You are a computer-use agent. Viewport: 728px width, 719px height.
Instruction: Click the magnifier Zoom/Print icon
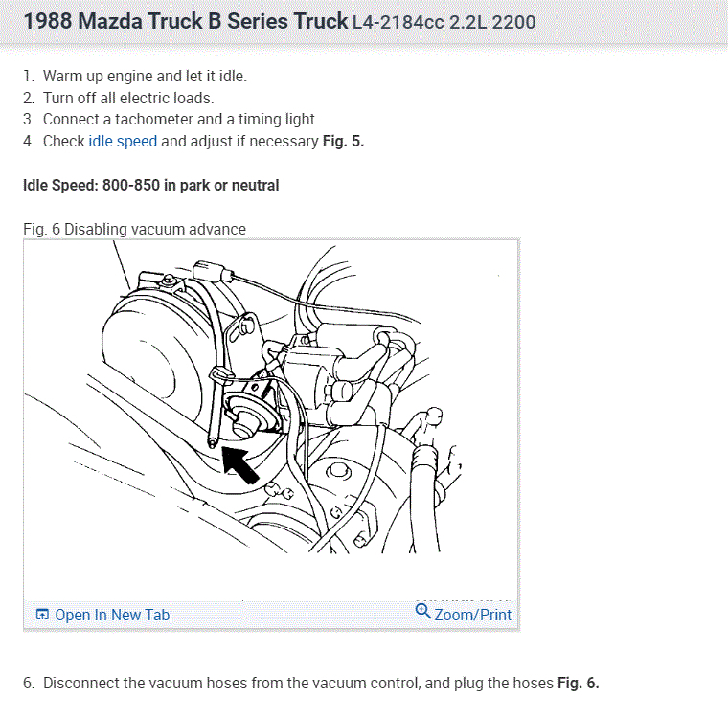pyautogui.click(x=422, y=611)
